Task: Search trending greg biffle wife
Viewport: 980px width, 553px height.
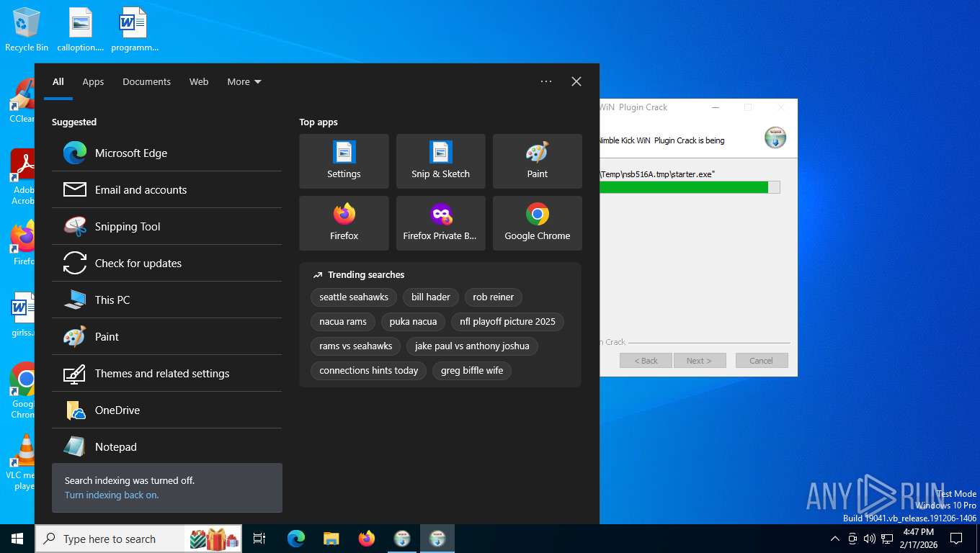Action: click(x=472, y=370)
